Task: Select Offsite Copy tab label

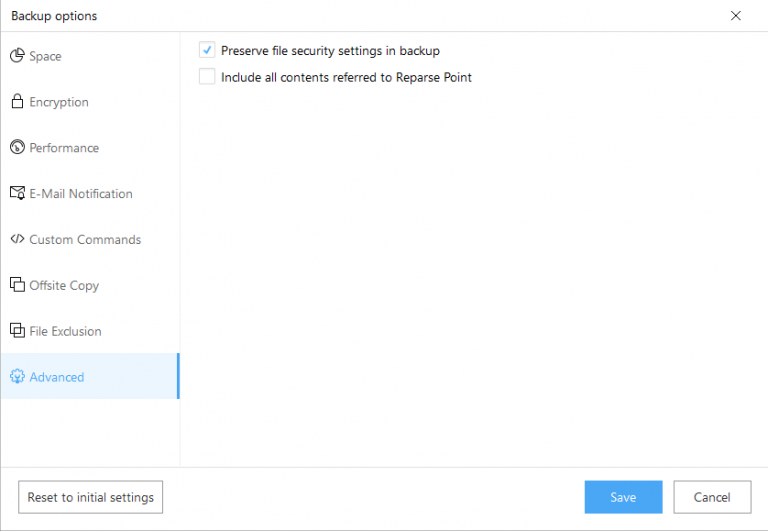Action: (x=64, y=285)
